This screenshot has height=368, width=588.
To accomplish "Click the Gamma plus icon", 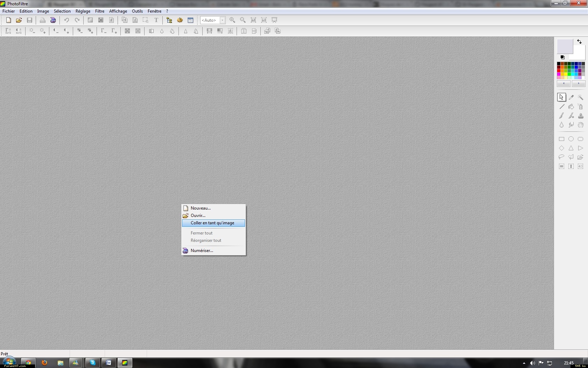I will (114, 31).
